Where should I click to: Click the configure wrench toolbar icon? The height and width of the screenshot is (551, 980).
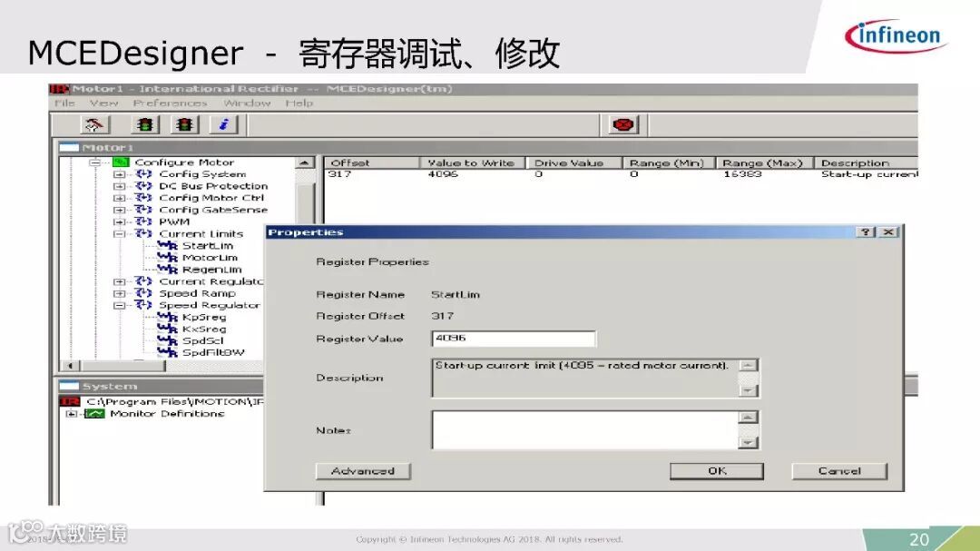[x=94, y=125]
